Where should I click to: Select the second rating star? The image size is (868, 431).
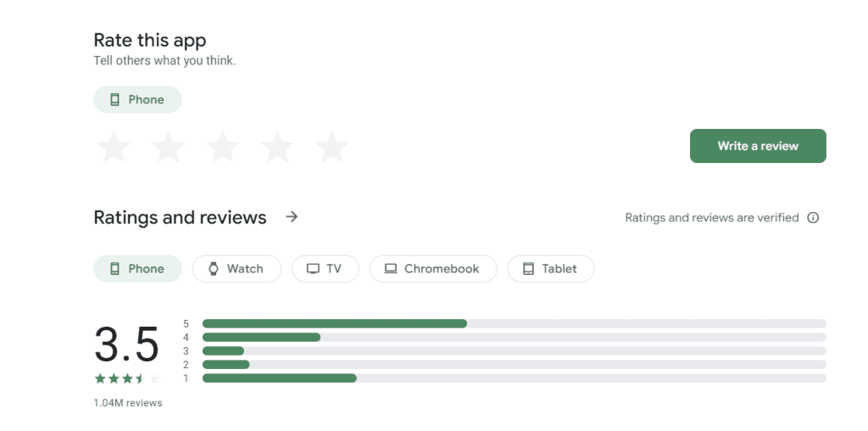[x=169, y=147]
